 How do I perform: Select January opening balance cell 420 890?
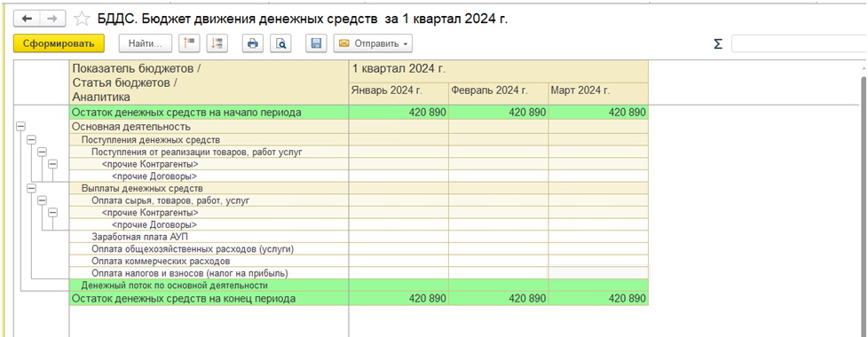(x=398, y=113)
